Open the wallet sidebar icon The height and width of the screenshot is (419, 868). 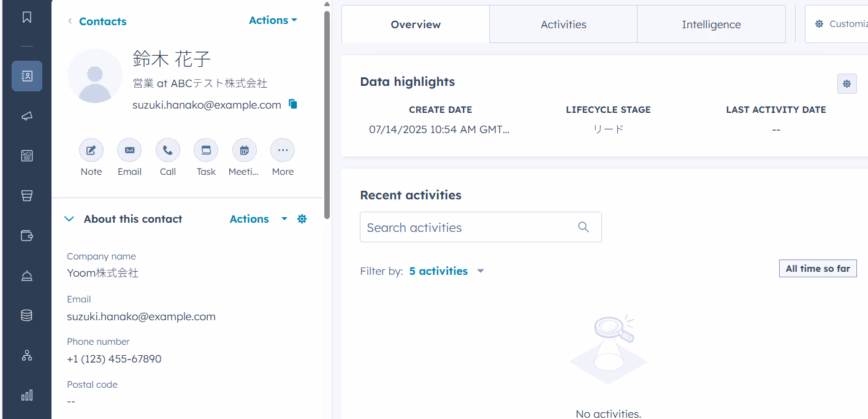(x=27, y=236)
